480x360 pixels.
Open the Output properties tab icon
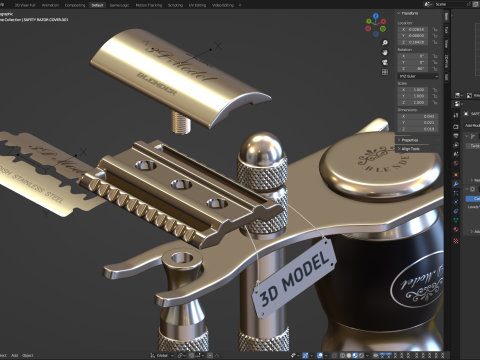click(456, 136)
